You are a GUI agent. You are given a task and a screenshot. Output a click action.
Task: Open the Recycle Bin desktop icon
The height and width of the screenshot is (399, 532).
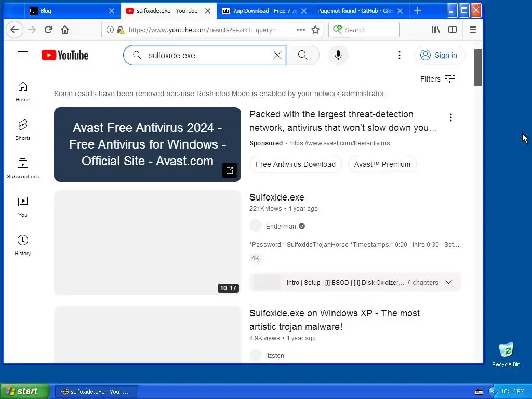click(x=506, y=355)
